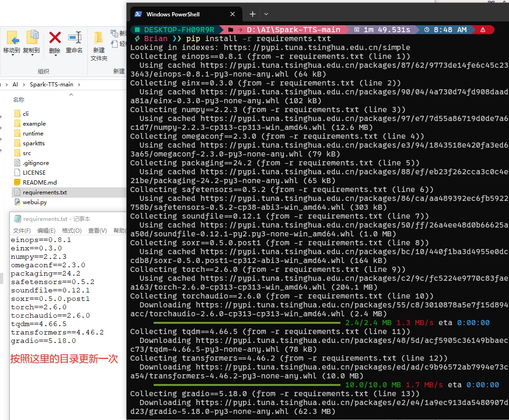This screenshot has width=509, height=420.
Task: Click the red Delete icon in Explorer
Action: pos(55,38)
